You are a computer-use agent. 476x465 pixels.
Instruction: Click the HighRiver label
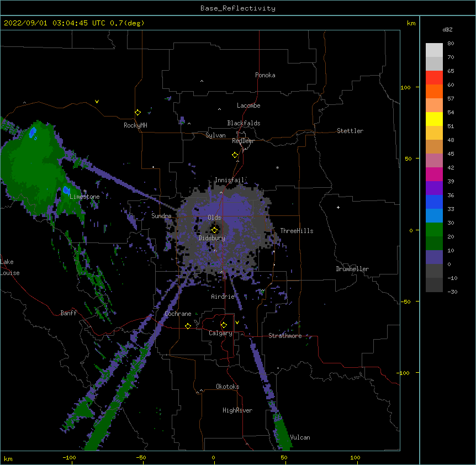click(x=237, y=410)
